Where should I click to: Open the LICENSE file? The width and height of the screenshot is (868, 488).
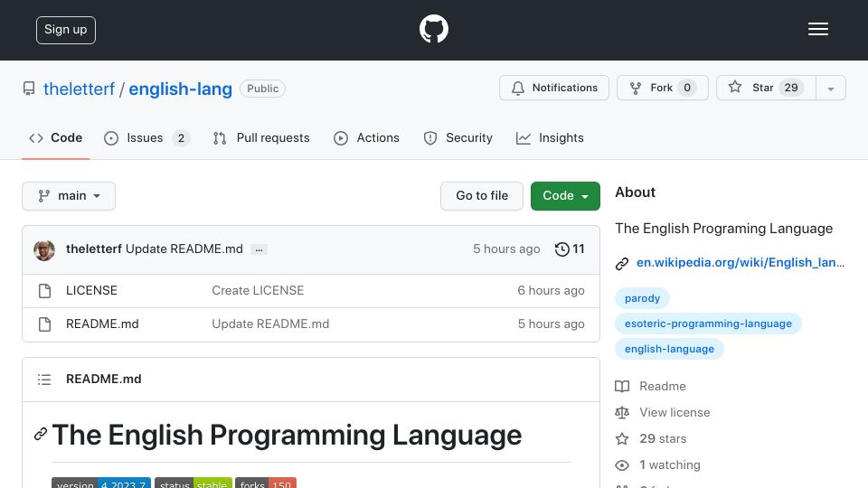tap(91, 290)
